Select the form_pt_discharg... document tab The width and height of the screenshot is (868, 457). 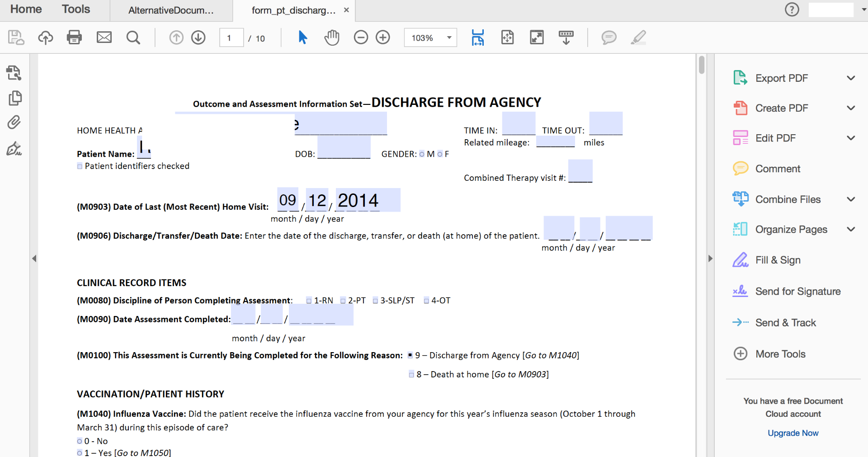pos(293,10)
